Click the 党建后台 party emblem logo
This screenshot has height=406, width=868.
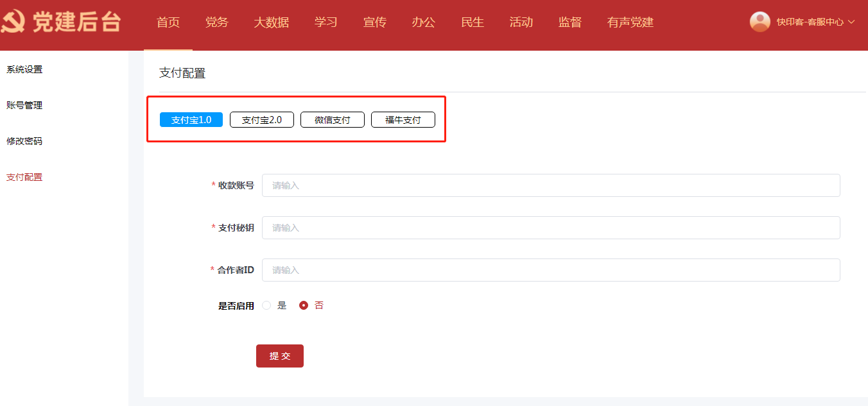coord(13,22)
